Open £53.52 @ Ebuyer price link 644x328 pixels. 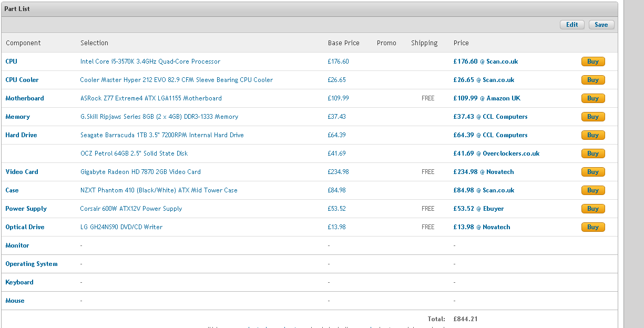click(478, 209)
